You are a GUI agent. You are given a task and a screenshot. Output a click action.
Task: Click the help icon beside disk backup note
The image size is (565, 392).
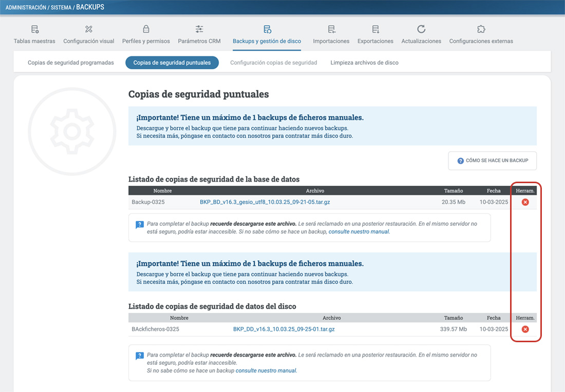pos(139,356)
